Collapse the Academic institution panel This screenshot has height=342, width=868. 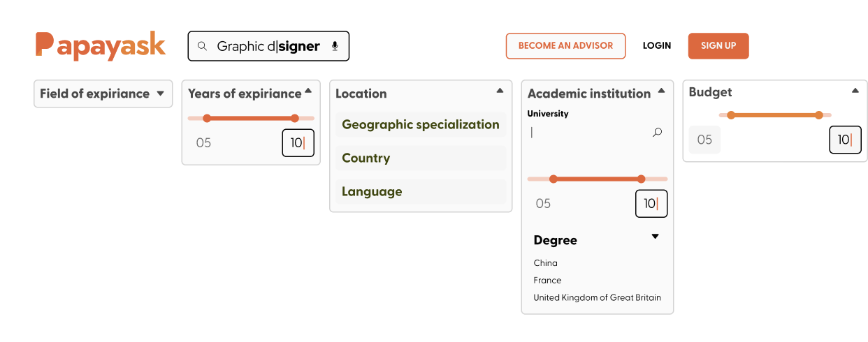661,90
